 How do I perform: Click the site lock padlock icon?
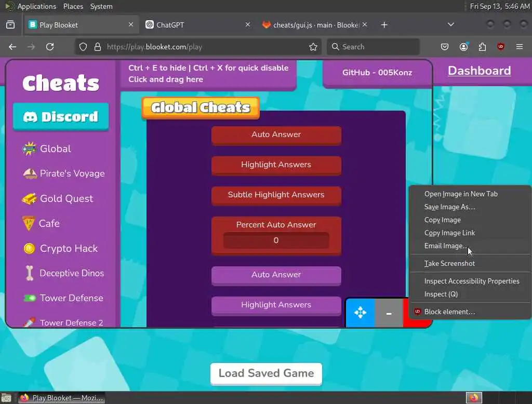click(x=98, y=47)
